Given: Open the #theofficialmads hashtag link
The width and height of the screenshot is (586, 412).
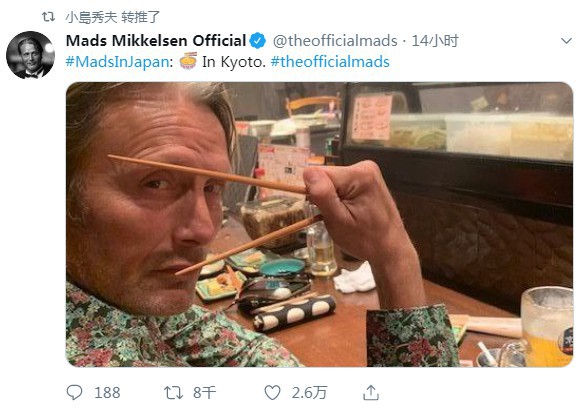Looking at the screenshot, I should (330, 62).
